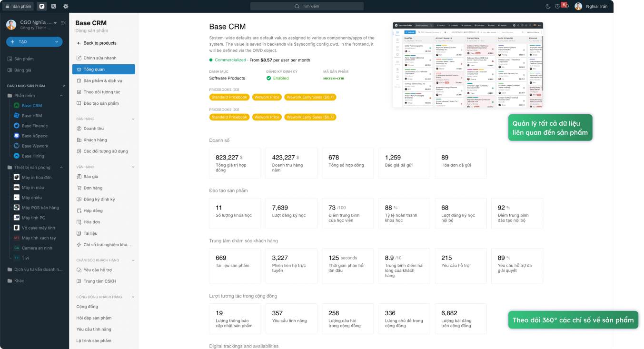Open Tài liệu icon item
This screenshot has width=644, height=349.
[79, 234]
